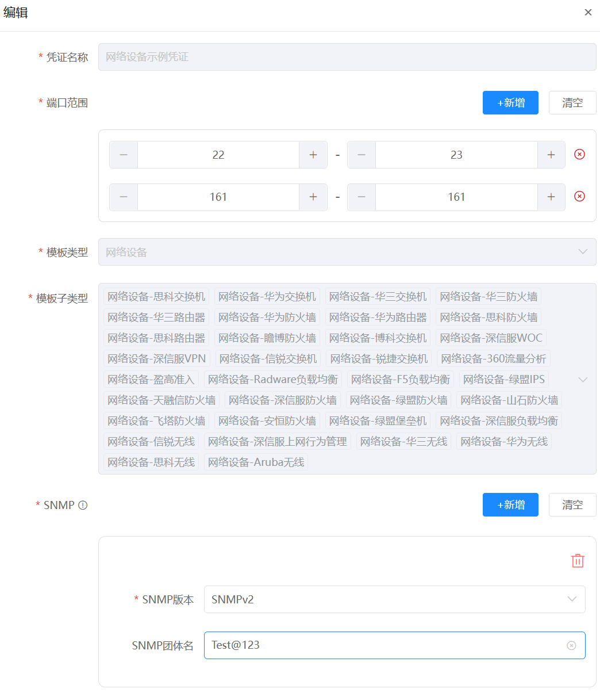
Task: Remove the 161-161 port range row
Action: coord(579,196)
